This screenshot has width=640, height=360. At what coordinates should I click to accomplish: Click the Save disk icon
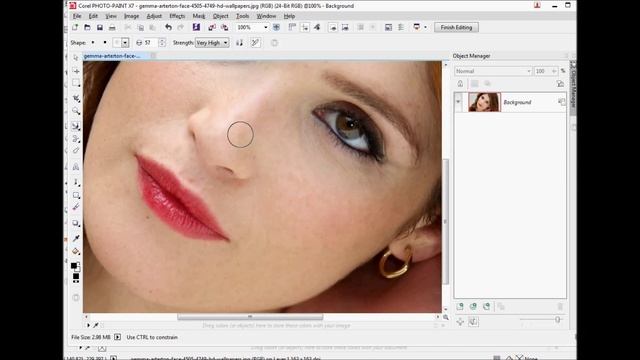[100, 27]
